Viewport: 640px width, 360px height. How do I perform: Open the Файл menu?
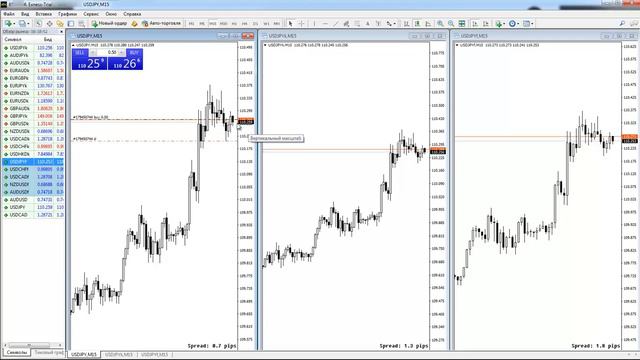pyautogui.click(x=9, y=14)
